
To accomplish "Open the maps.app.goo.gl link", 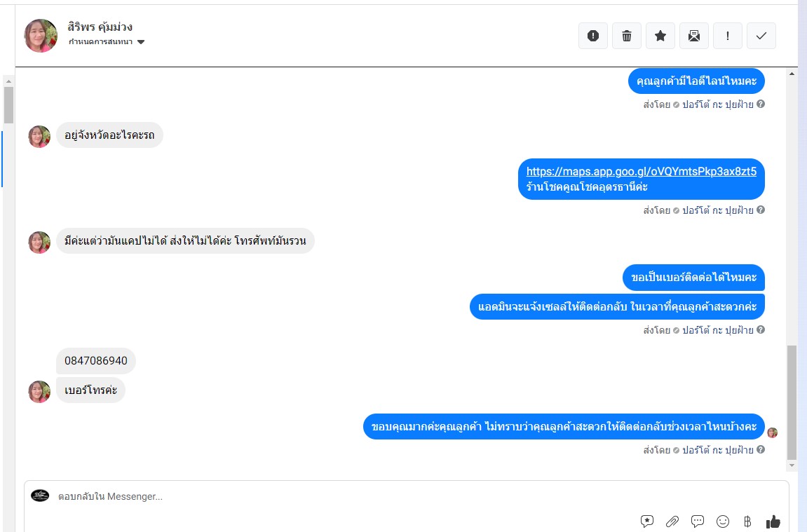I will click(x=642, y=171).
